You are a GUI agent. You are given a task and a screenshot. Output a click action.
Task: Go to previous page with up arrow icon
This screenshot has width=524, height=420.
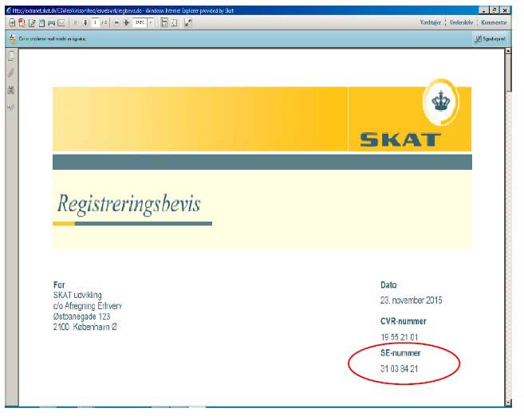point(76,22)
